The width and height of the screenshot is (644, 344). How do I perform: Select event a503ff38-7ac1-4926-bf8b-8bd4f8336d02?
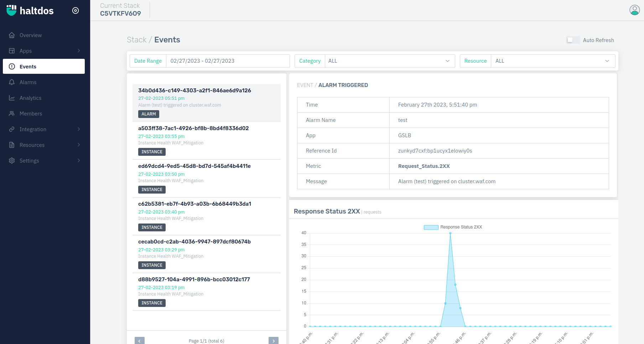(x=193, y=128)
